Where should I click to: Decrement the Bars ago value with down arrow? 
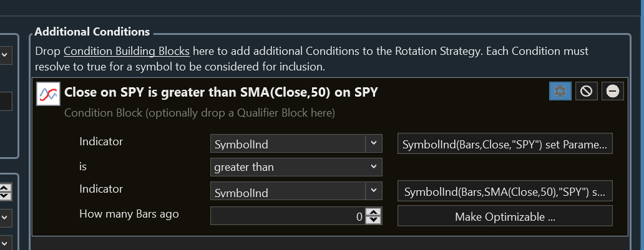pos(373,221)
